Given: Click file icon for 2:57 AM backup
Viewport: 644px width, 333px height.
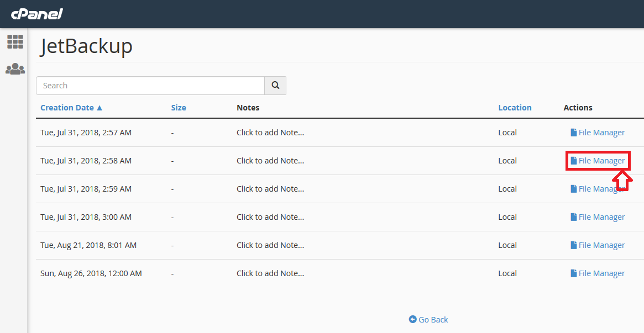Looking at the screenshot, I should click(574, 133).
